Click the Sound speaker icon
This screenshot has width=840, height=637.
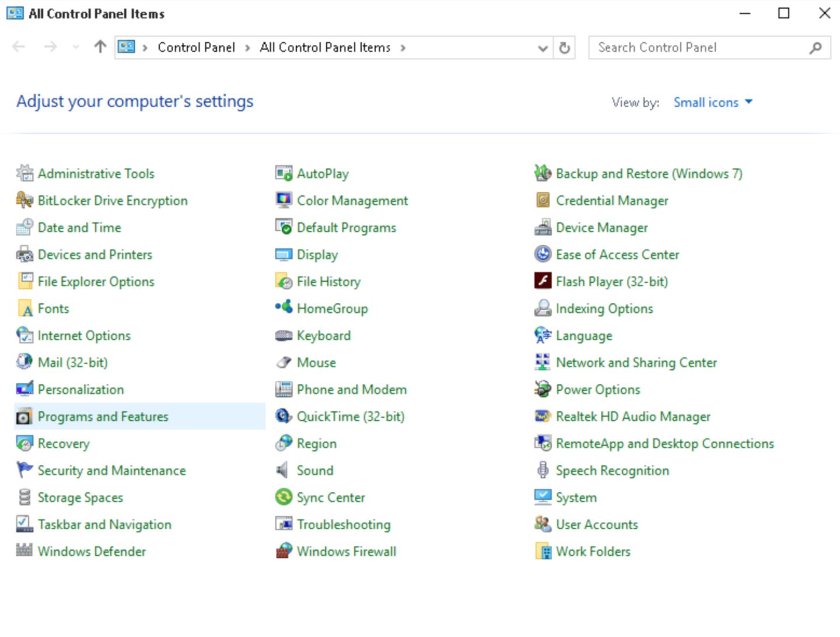point(283,470)
